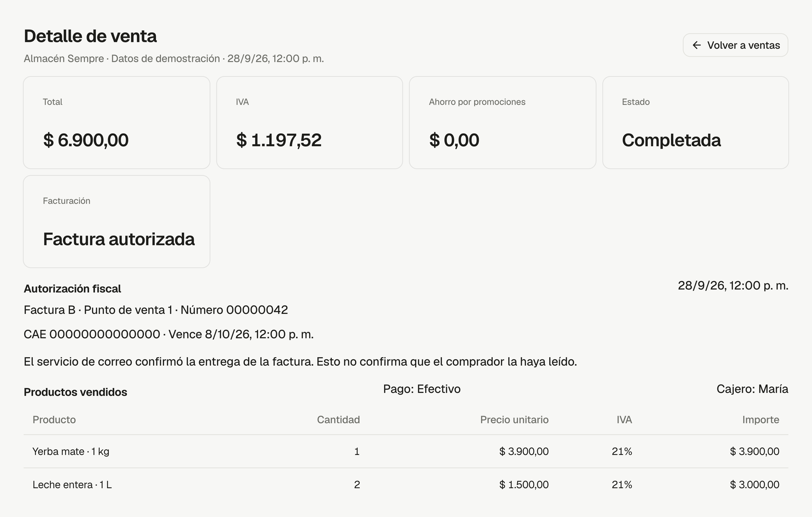
Task: Select the Yerba mate · 1 kg product cell
Action: click(71, 452)
